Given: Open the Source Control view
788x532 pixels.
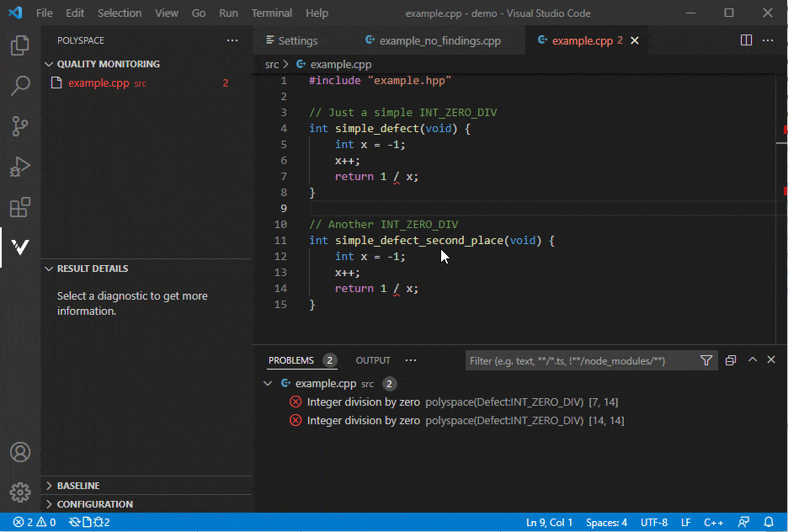Looking at the screenshot, I should click(20, 126).
